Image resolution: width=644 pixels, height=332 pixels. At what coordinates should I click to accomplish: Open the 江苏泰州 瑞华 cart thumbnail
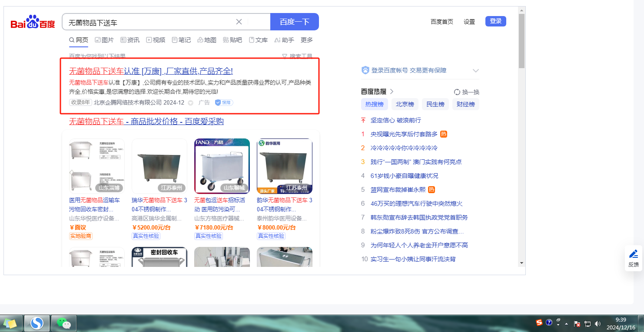pyautogui.click(x=159, y=166)
